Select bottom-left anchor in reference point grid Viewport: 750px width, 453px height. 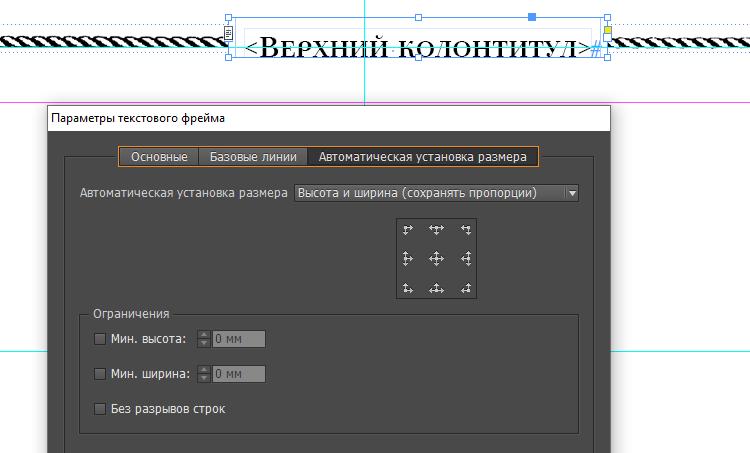click(x=408, y=288)
